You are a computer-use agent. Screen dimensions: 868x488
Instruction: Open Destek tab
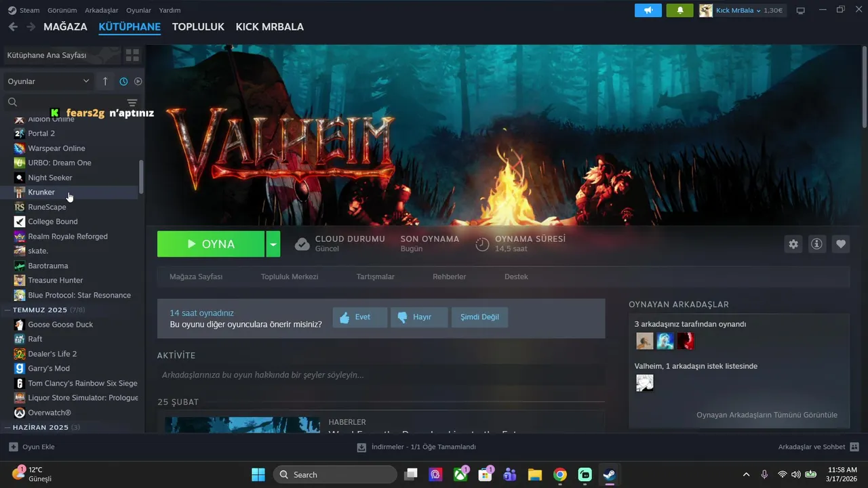pos(516,277)
